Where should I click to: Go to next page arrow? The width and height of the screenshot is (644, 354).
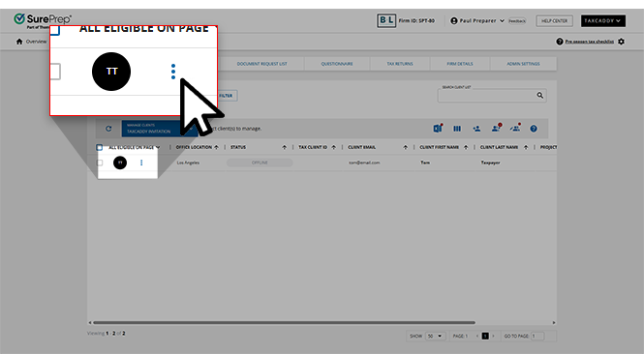tap(493, 336)
